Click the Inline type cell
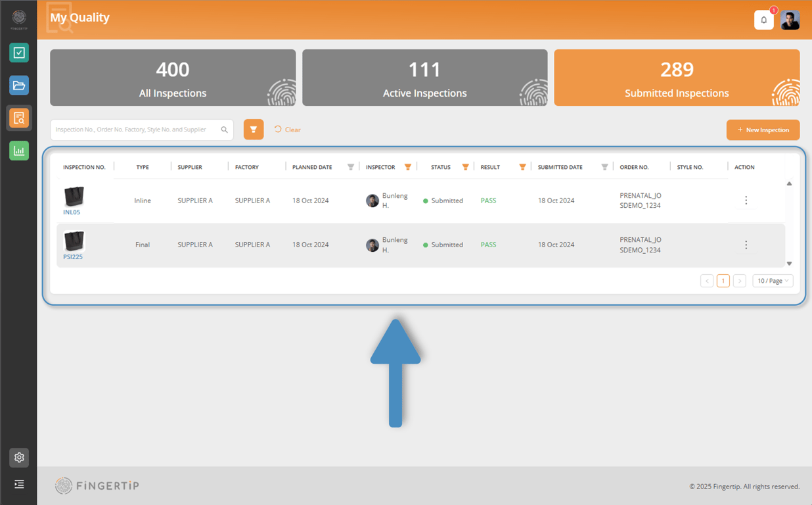The image size is (812, 505). 143,201
